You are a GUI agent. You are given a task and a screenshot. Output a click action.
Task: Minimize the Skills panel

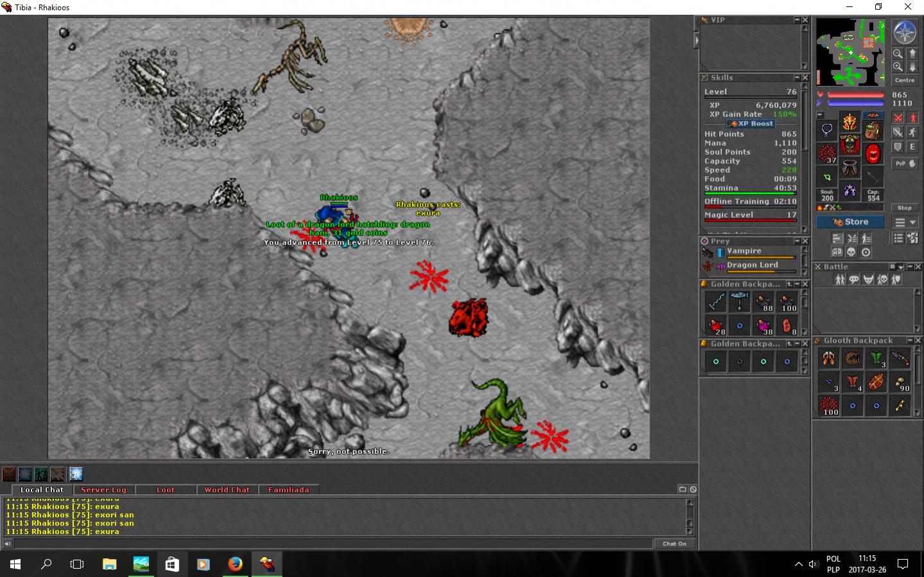tap(797, 77)
